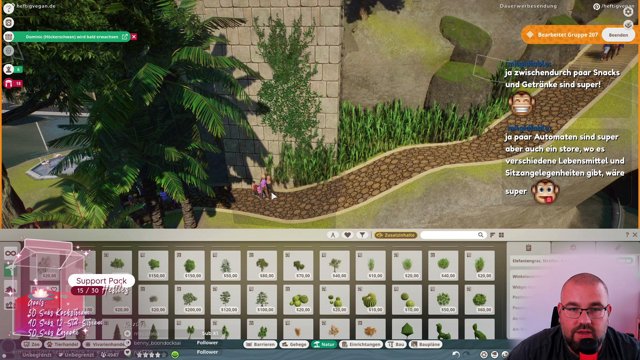The image size is (640, 360).
Task: Open the help question-mark icon at top-left
Action: pos(9,8)
